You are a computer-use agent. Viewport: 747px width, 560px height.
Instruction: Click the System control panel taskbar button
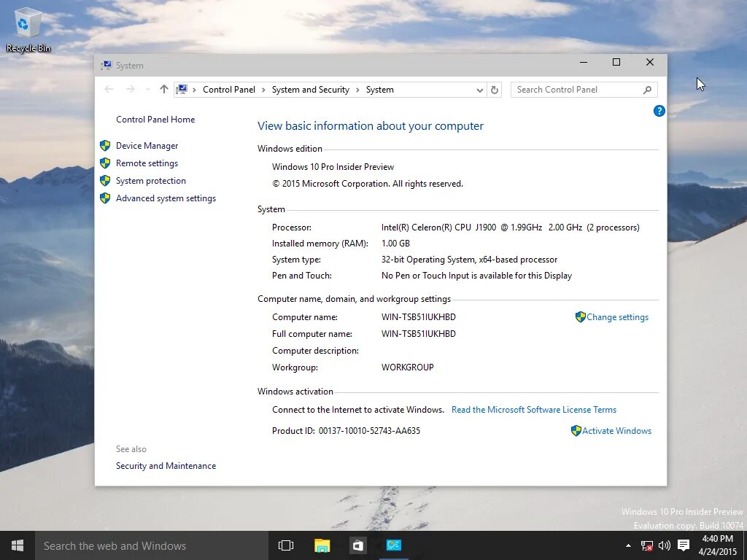click(393, 545)
